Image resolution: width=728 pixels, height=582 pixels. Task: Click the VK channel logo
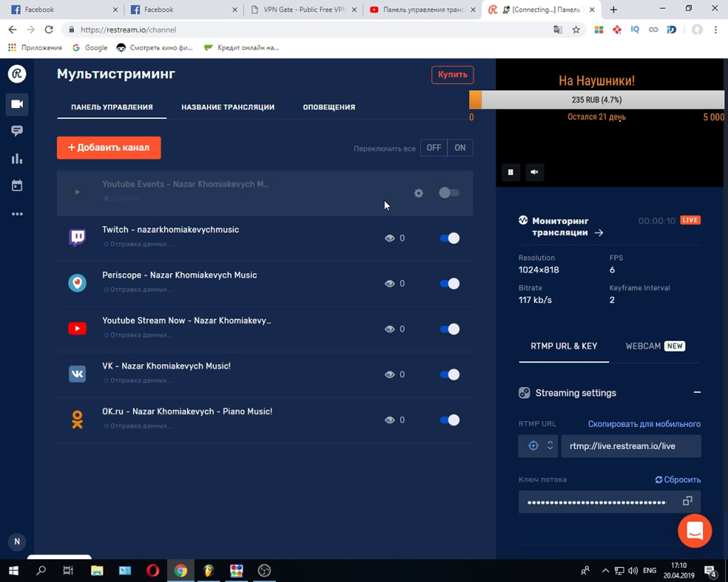(77, 374)
